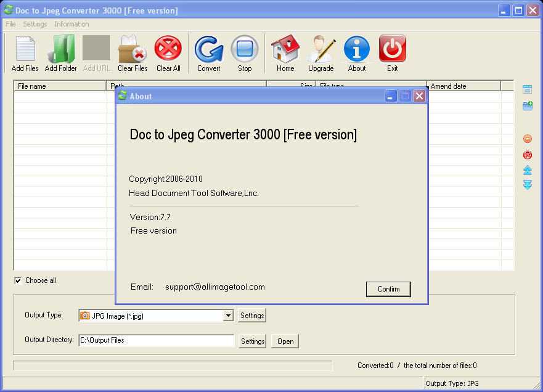Click the support@allimagetool.com email text

pyautogui.click(x=215, y=287)
